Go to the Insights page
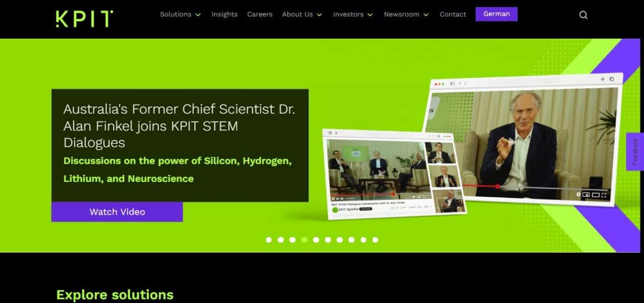Screen dimensions: 644x303 click(x=224, y=15)
